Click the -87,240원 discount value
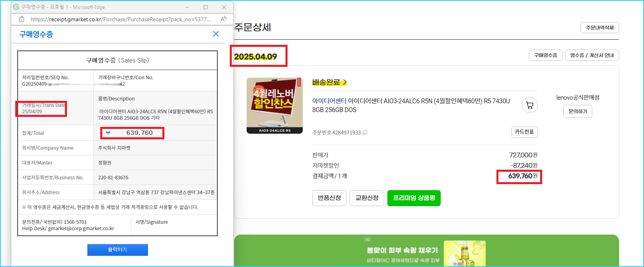This screenshot has height=267, width=644. [x=524, y=165]
